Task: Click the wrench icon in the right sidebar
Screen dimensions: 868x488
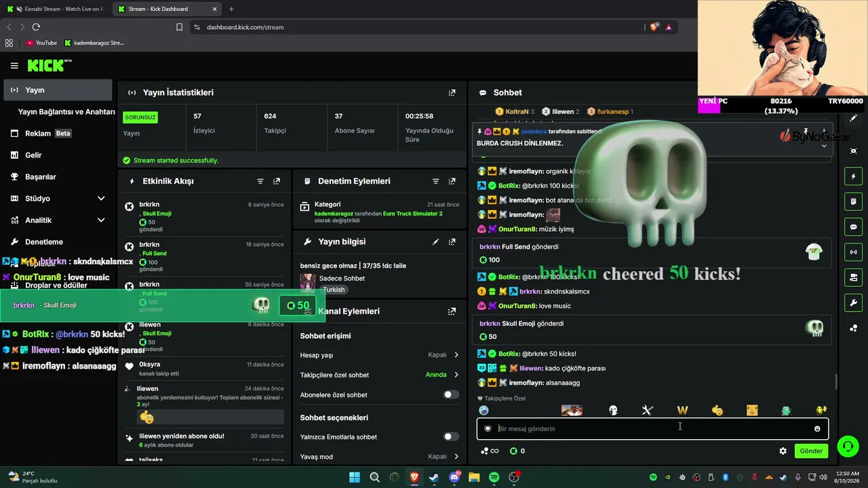Action: coord(853,302)
